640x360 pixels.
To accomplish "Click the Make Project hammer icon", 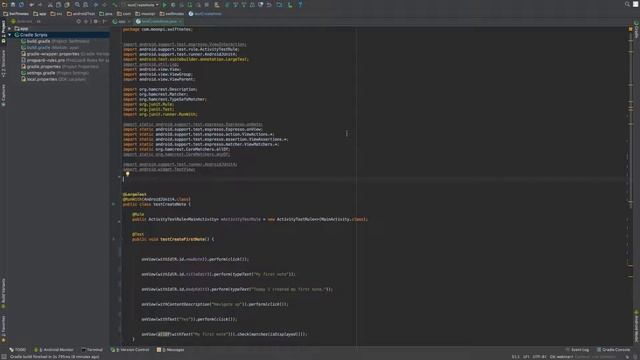I will click(x=114, y=5).
